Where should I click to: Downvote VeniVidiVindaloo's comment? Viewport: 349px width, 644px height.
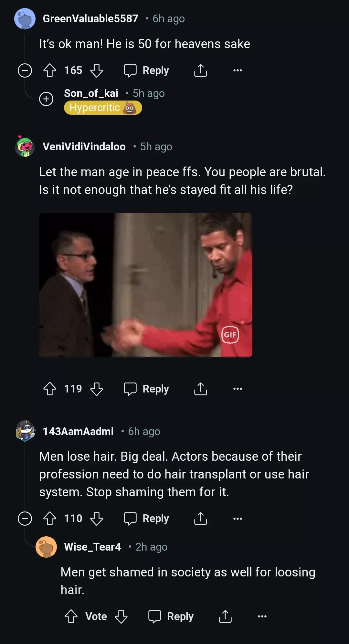pos(96,389)
